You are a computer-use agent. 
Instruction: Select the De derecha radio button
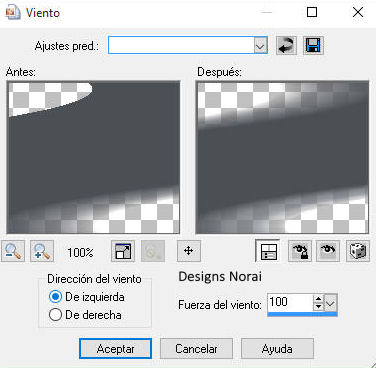(x=55, y=315)
